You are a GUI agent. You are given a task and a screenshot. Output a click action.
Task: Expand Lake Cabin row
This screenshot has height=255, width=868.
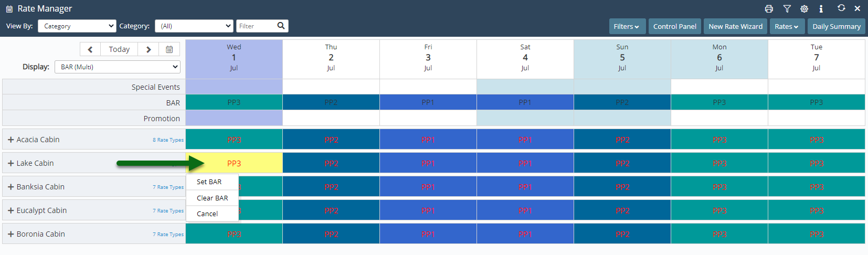point(10,163)
